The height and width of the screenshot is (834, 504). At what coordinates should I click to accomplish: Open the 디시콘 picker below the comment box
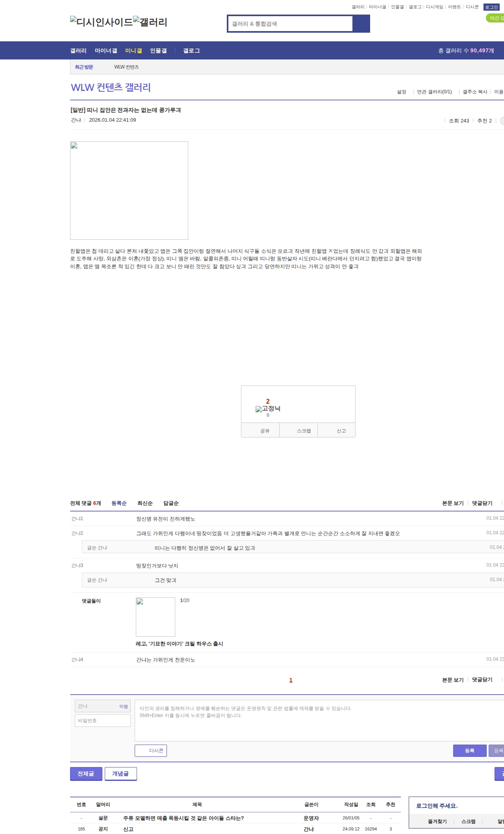[x=151, y=751]
